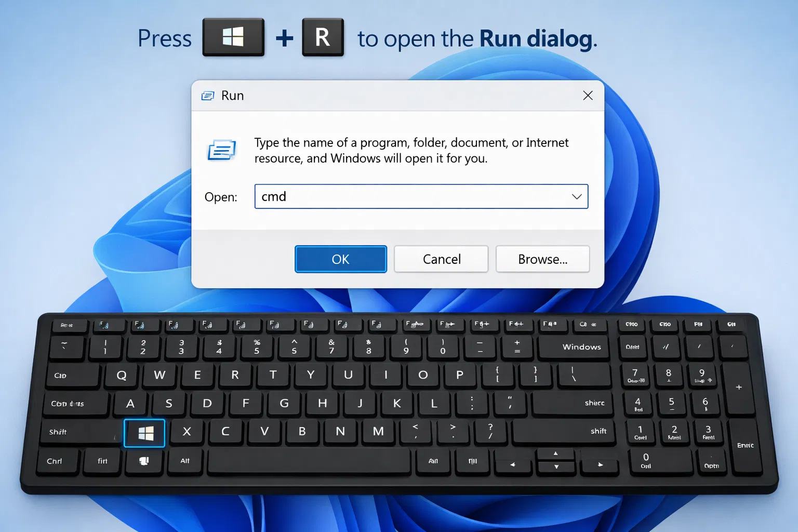Click the highlighted Windows logo key on the keyboard
Image resolution: width=798 pixels, height=532 pixels.
coord(144,433)
